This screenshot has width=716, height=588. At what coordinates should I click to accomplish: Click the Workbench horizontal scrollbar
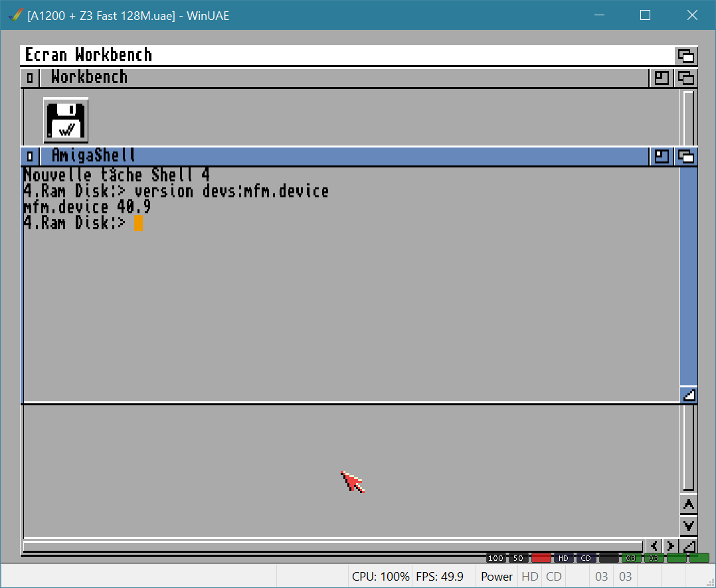point(333,546)
